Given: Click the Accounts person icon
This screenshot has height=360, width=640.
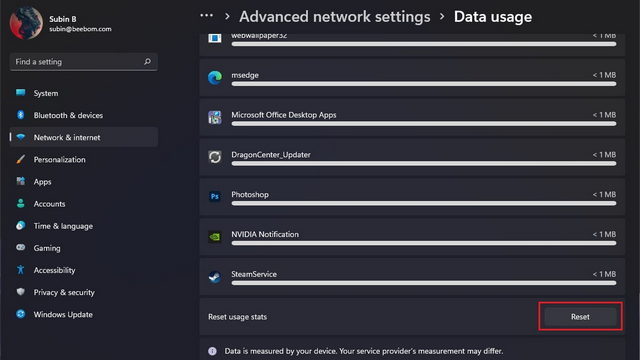Looking at the screenshot, I should (x=20, y=203).
